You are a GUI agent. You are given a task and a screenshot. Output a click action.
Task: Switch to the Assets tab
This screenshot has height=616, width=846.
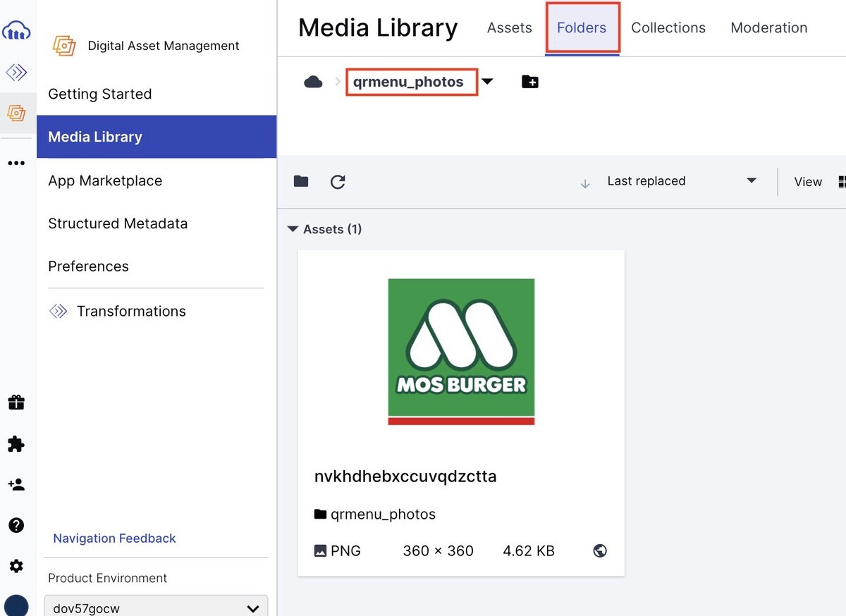[x=509, y=27]
